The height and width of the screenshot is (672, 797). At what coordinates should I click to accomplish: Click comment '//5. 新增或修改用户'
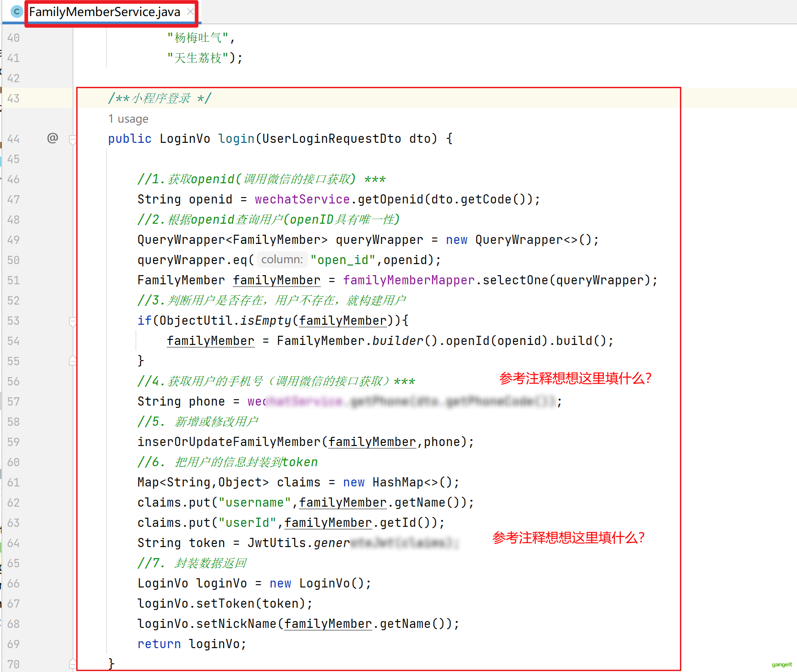point(198,422)
